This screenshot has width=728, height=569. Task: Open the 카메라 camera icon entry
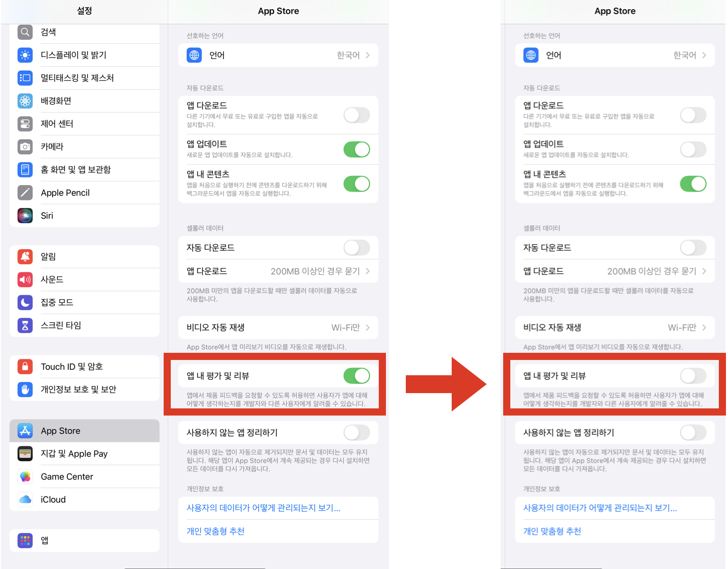coord(25,147)
